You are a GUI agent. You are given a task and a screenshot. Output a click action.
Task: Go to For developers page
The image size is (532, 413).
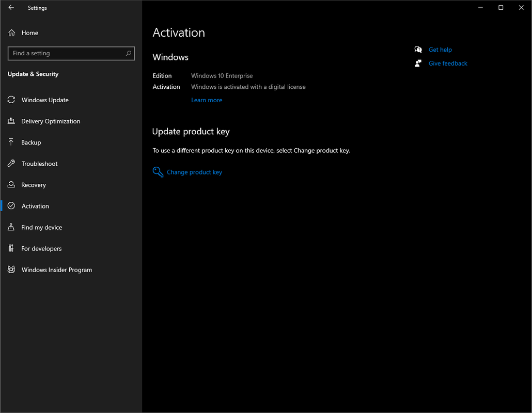pos(41,248)
